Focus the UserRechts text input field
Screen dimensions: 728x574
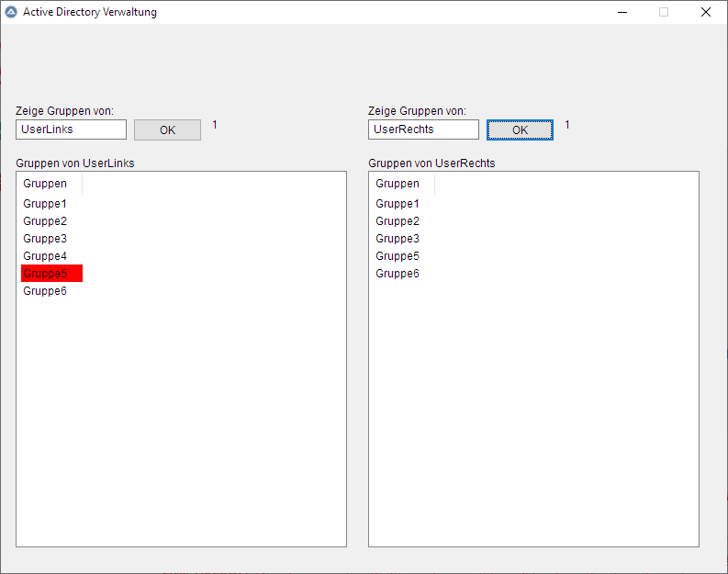coord(423,129)
